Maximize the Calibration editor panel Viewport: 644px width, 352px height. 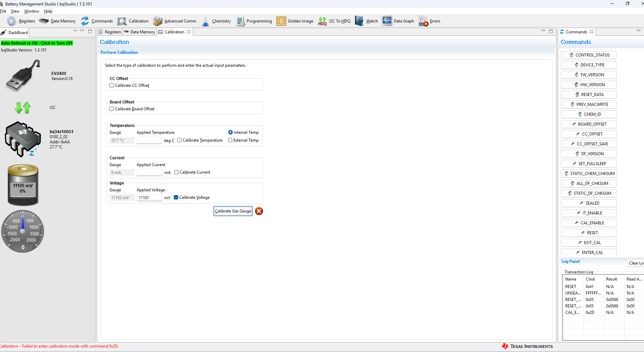coord(551,31)
